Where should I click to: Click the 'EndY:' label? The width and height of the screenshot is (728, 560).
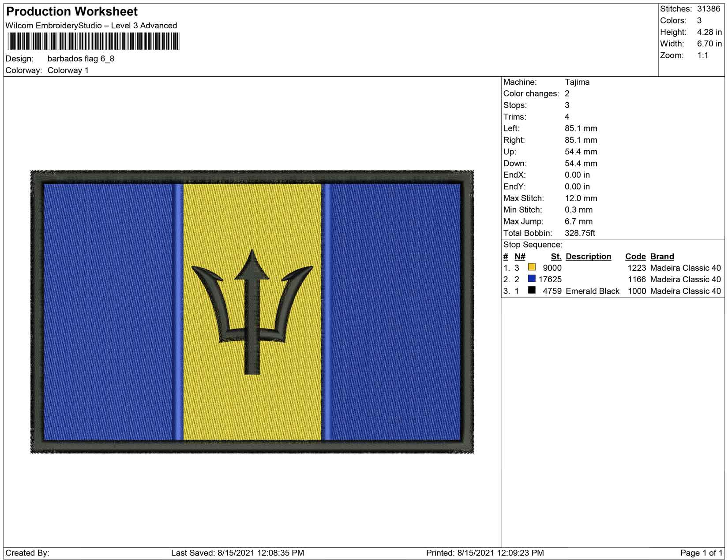[x=514, y=187]
